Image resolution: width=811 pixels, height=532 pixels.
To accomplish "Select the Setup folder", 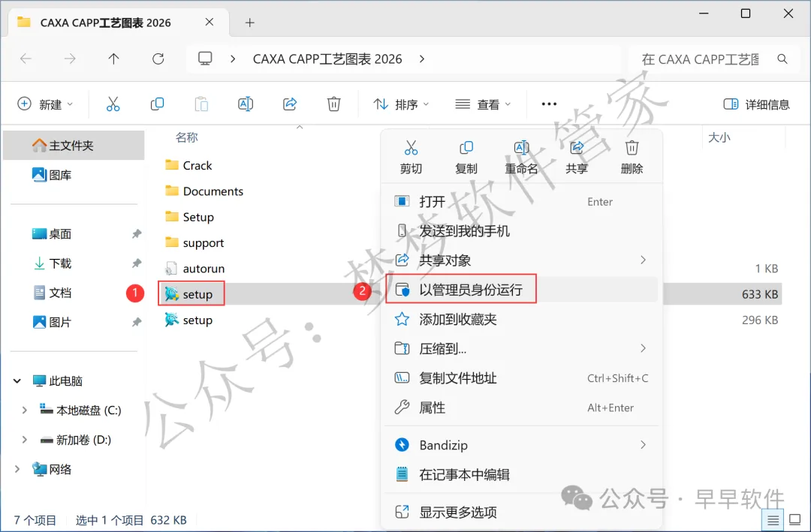I will point(189,217).
